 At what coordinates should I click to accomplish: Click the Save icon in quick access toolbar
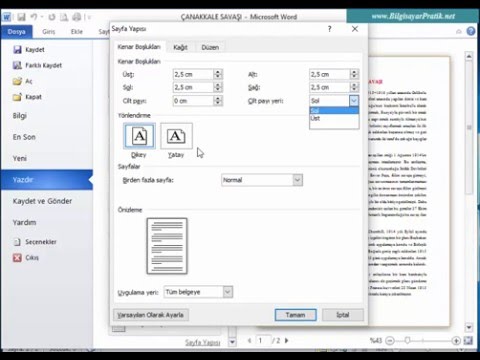click(21, 17)
